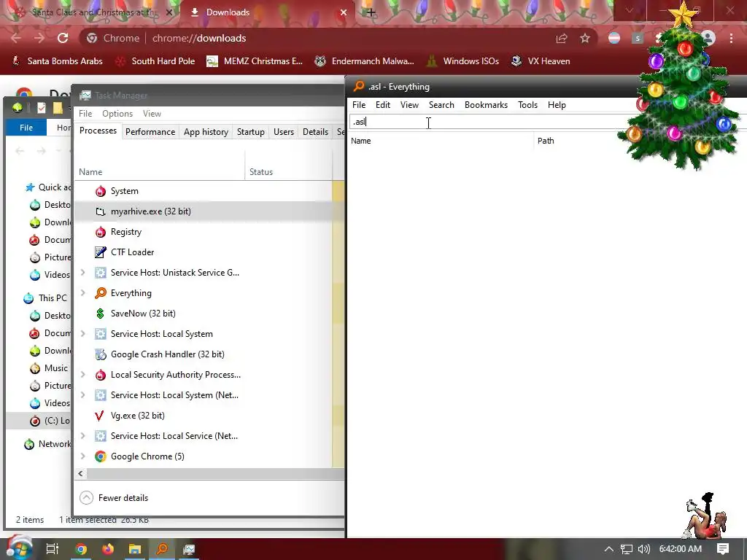Expand Google Chrome (5) processes

(83, 456)
